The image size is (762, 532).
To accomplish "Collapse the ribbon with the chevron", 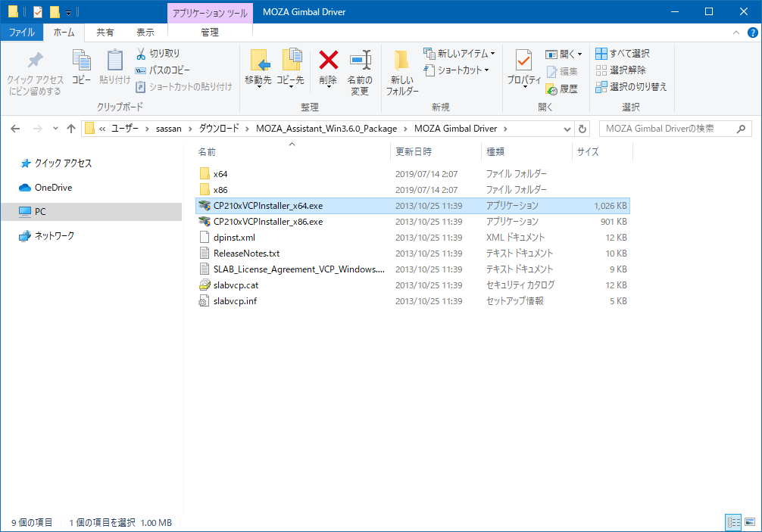I will click(735, 33).
